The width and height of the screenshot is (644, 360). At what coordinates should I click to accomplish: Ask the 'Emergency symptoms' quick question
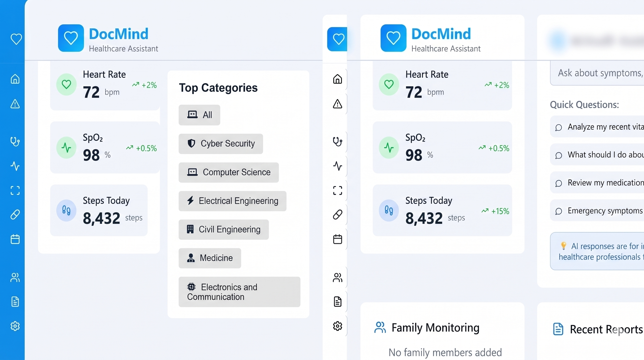pyautogui.click(x=597, y=210)
